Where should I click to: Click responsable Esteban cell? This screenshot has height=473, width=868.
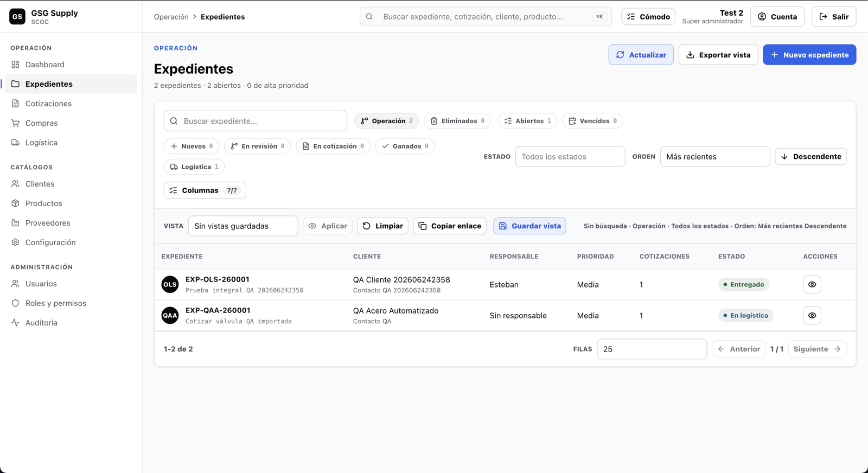(504, 284)
